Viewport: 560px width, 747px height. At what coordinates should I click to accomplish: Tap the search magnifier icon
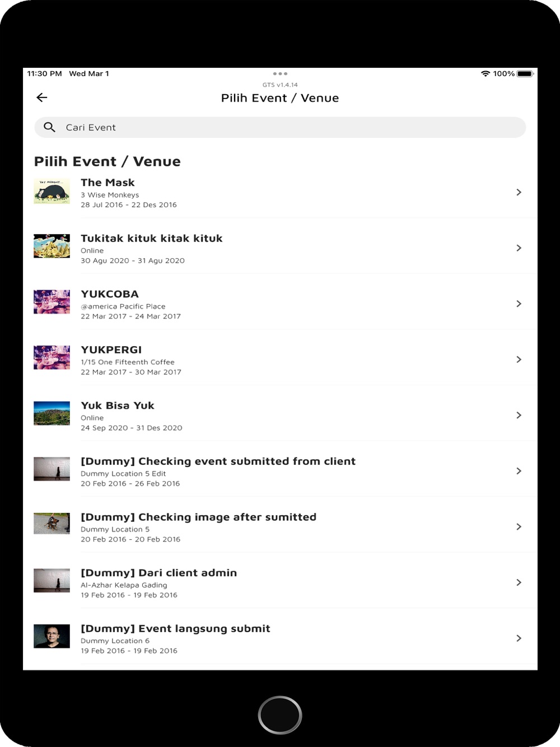[x=50, y=128]
